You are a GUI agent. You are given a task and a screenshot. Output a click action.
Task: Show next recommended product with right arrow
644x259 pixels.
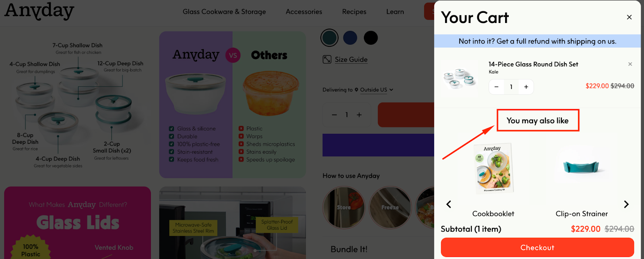pyautogui.click(x=626, y=204)
